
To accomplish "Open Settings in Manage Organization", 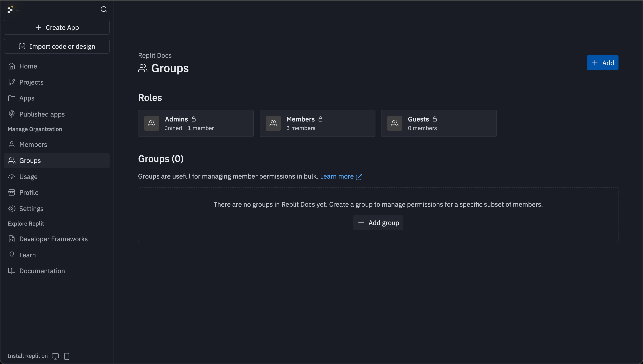I will pos(31,209).
